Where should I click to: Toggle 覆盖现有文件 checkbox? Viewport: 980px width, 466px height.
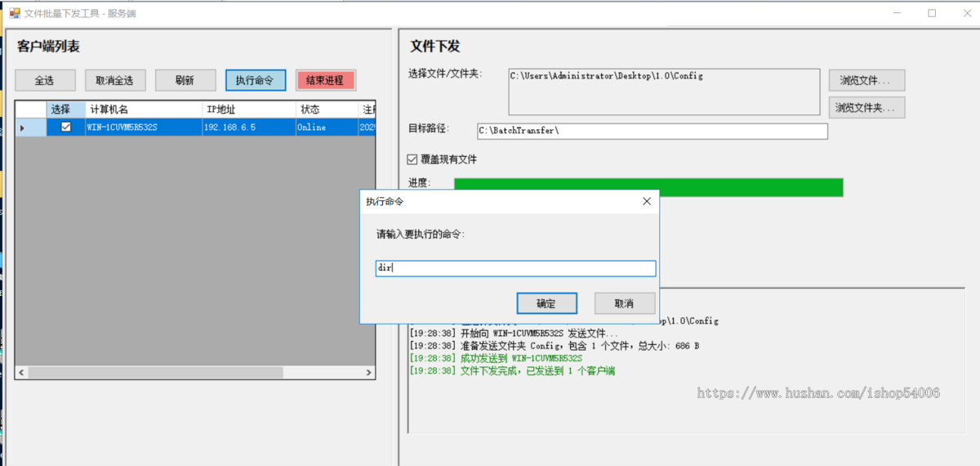(412, 159)
